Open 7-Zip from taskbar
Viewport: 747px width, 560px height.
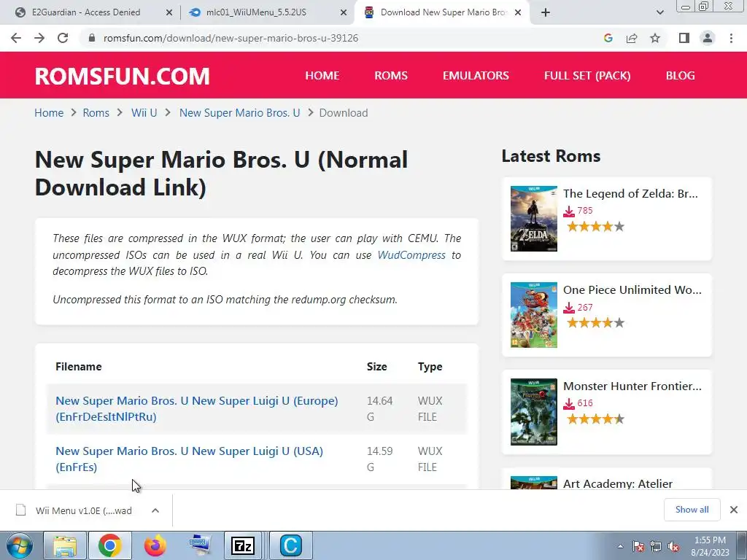pyautogui.click(x=243, y=545)
